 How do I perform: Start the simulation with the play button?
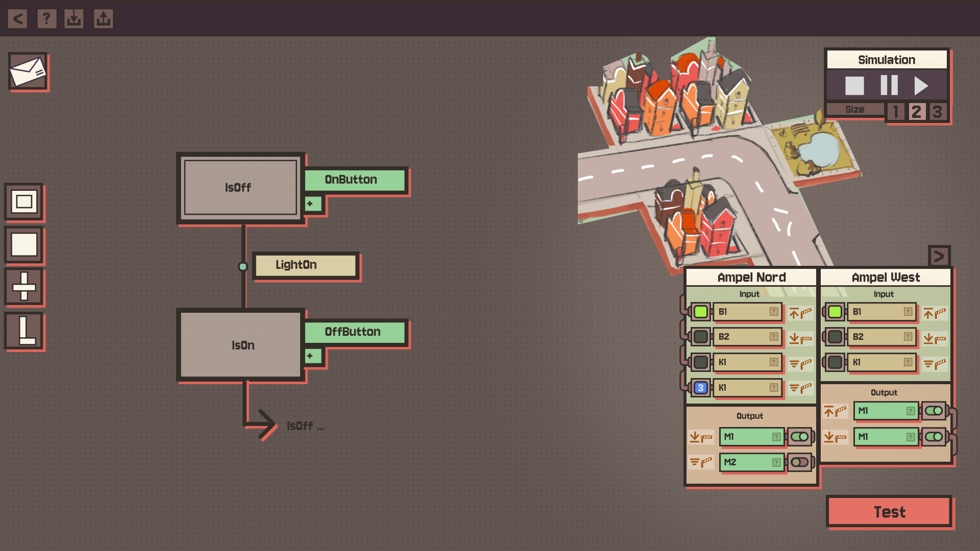click(x=921, y=86)
